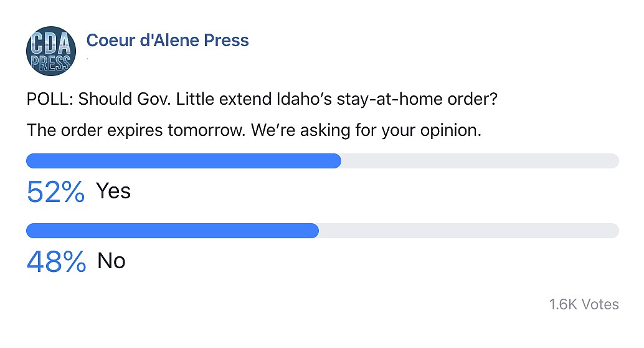Click the filled blue part of Yes bar
Image resolution: width=644 pixels, height=348 pixels.
[x=184, y=161]
